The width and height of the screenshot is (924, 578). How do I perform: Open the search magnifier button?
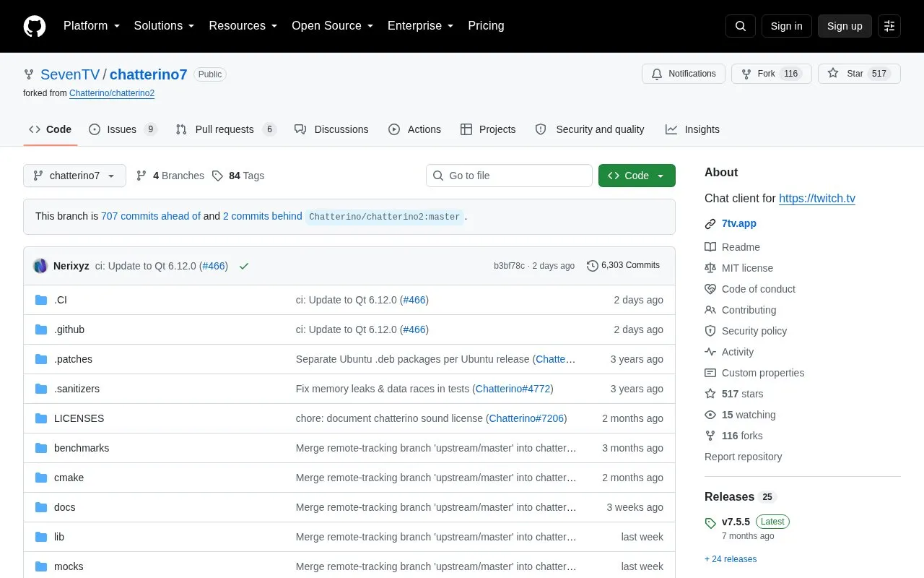(741, 26)
